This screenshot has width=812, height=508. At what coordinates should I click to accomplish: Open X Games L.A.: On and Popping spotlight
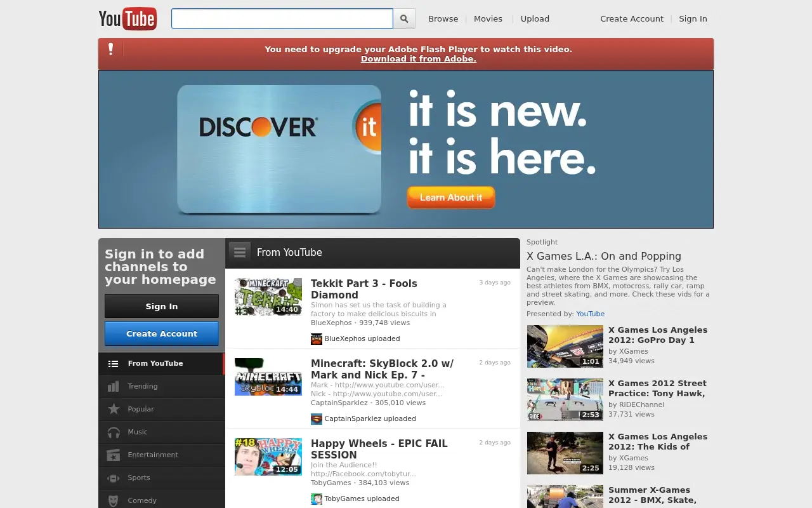click(x=604, y=256)
